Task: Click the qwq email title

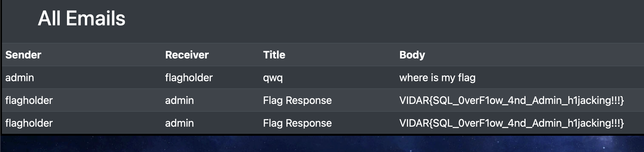Action: coord(273,78)
